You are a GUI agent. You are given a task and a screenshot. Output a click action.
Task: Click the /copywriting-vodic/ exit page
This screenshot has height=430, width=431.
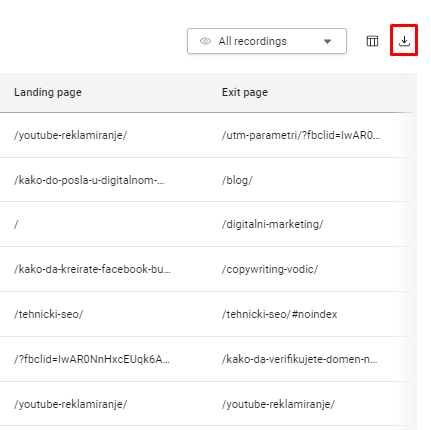tap(270, 269)
